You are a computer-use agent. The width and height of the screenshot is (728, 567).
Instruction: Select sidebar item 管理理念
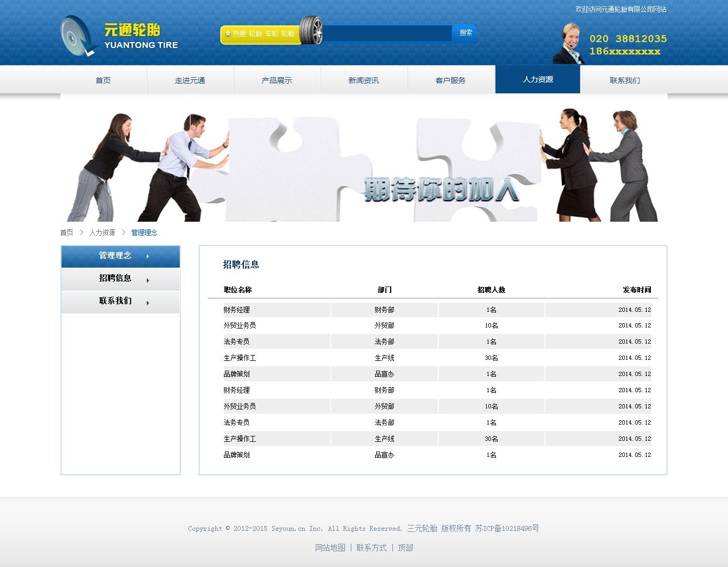tap(120, 256)
